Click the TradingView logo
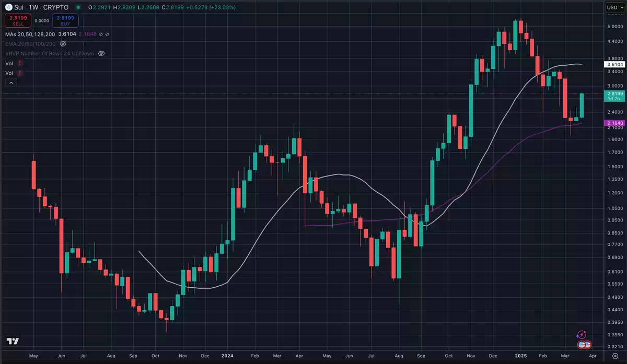 [13, 341]
